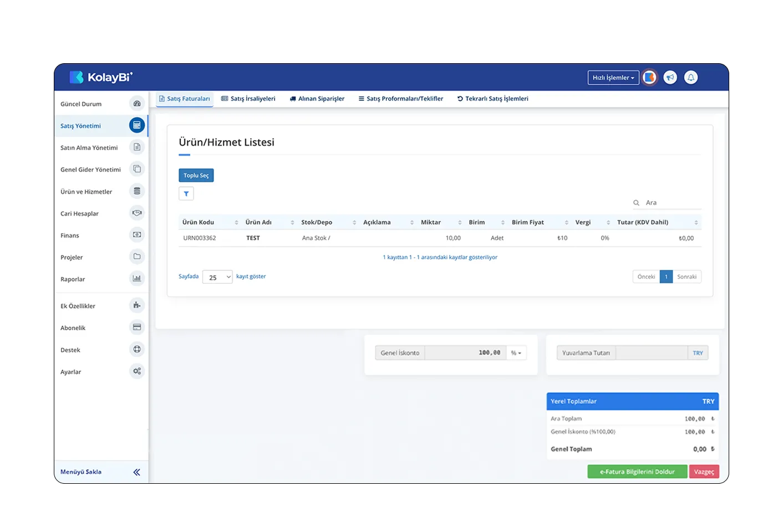Click the KolayBi logo
The height and width of the screenshot is (532, 783).
pyautogui.click(x=101, y=77)
